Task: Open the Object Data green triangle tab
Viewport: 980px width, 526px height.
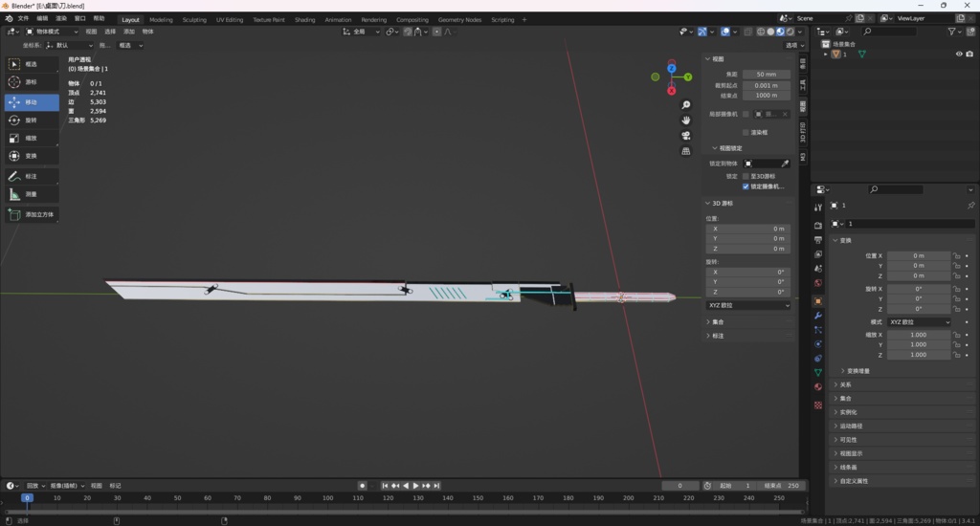Action: click(818, 373)
